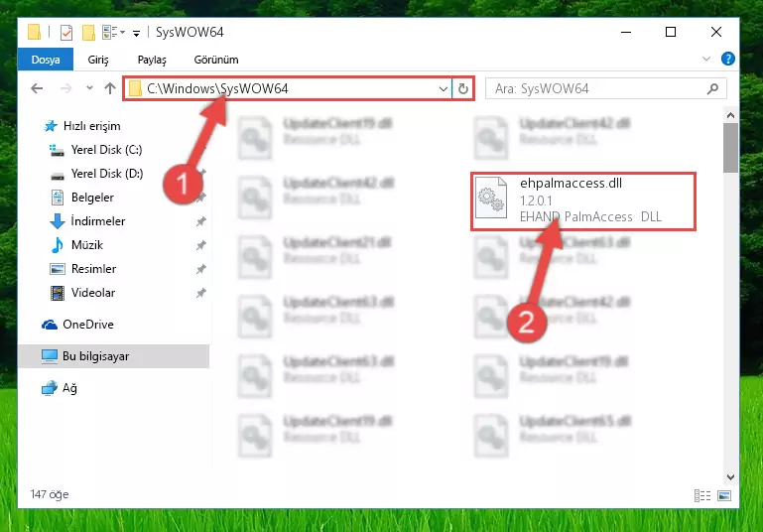Screen dimensions: 763x532
Task: Click the Müzik note icon
Action: point(57,245)
